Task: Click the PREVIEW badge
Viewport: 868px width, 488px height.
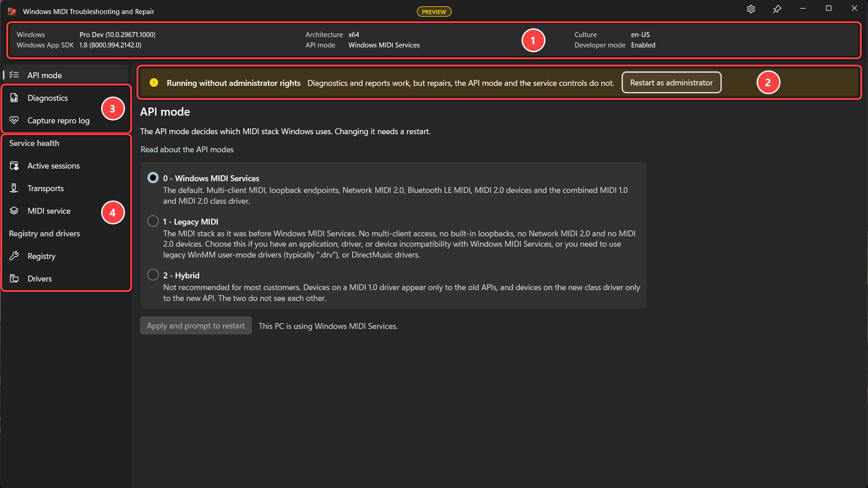Action: click(x=434, y=12)
